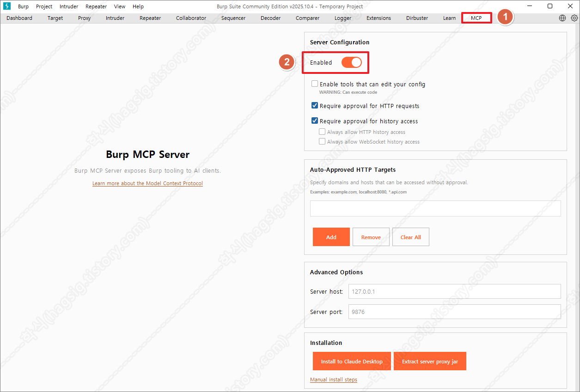Image resolution: width=580 pixels, height=392 pixels.
Task: Click the Installation heading
Action: click(326, 343)
